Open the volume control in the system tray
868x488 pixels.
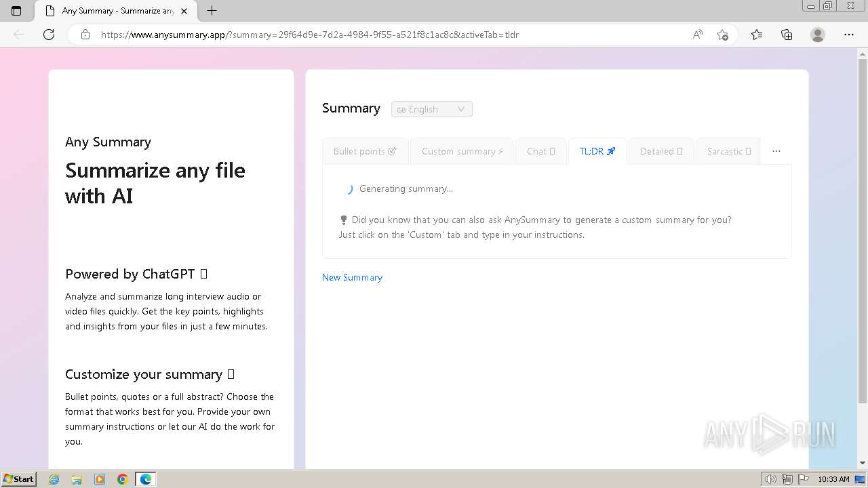coord(771,479)
